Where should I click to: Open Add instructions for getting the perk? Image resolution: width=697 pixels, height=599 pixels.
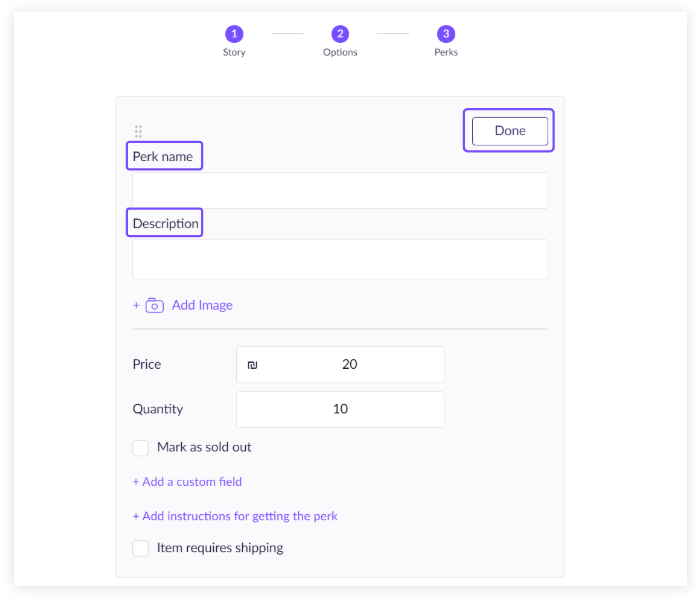(x=235, y=516)
